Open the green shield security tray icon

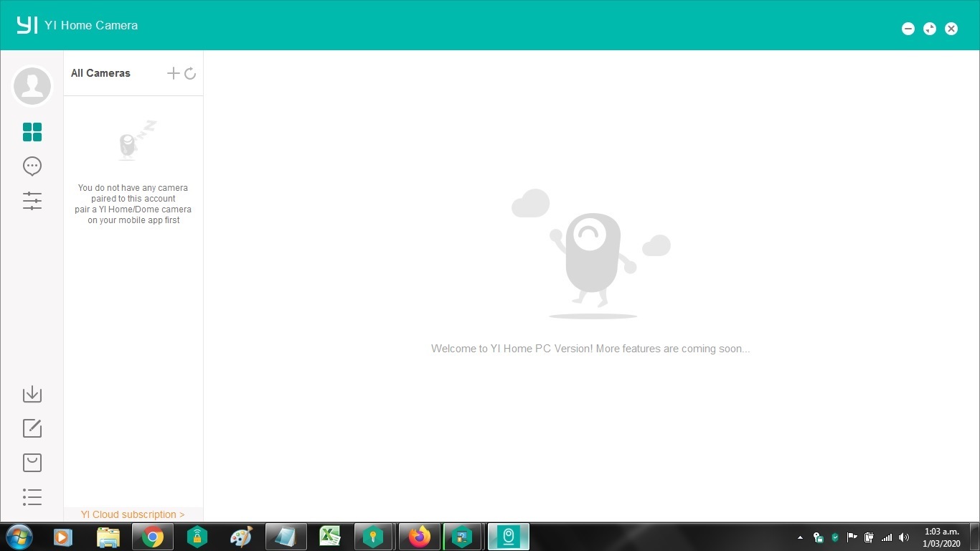[x=835, y=537]
